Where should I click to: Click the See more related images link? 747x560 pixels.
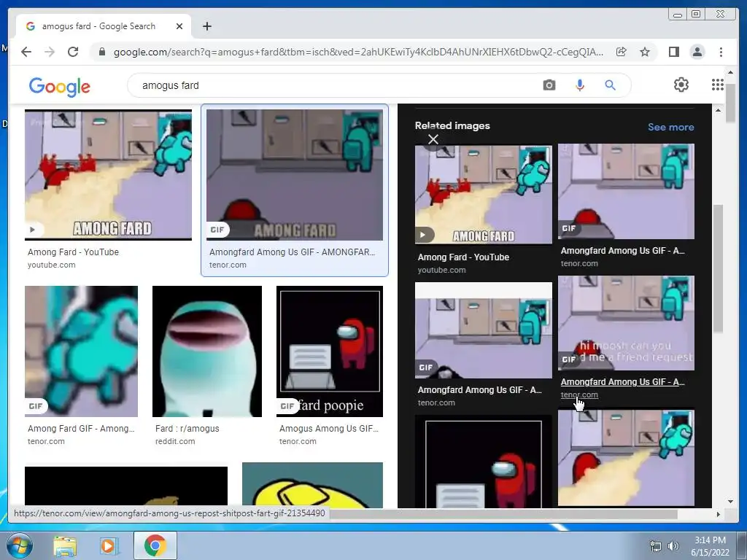(671, 127)
